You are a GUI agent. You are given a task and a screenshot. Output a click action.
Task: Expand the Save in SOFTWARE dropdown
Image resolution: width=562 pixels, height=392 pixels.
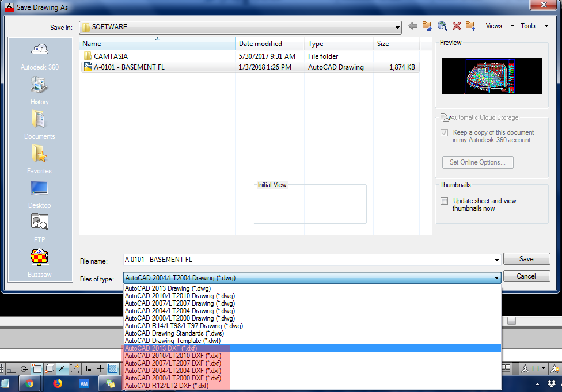coord(397,27)
